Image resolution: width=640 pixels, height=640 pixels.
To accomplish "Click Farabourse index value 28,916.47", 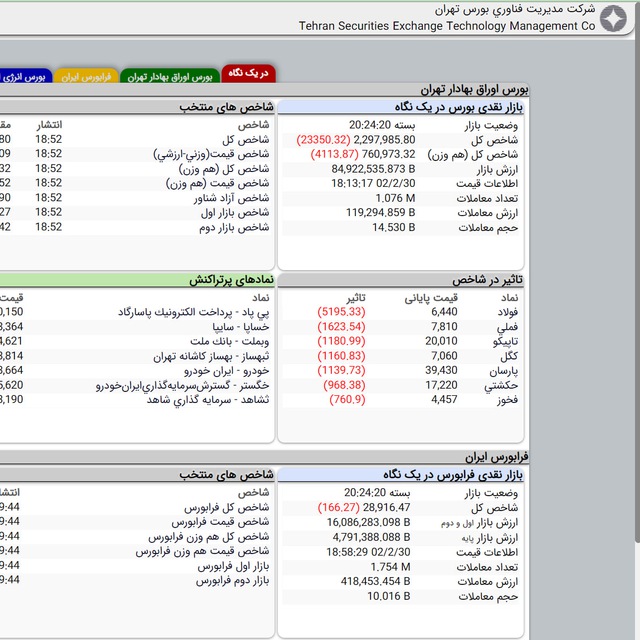I will (386, 507).
